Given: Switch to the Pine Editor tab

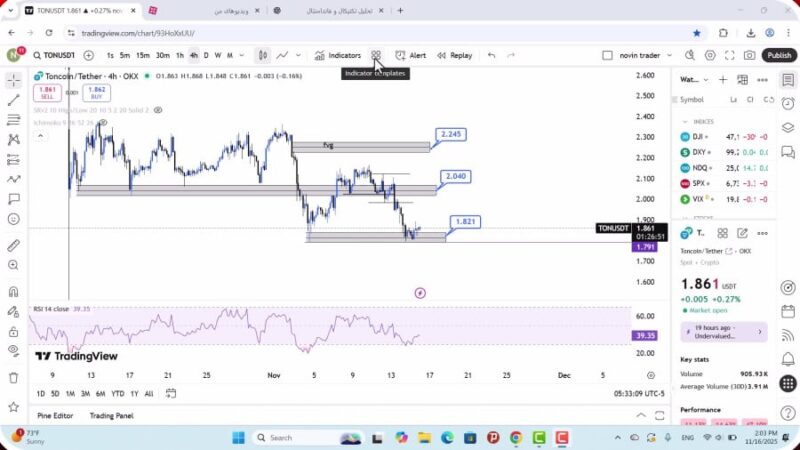Looking at the screenshot, I should pos(55,415).
